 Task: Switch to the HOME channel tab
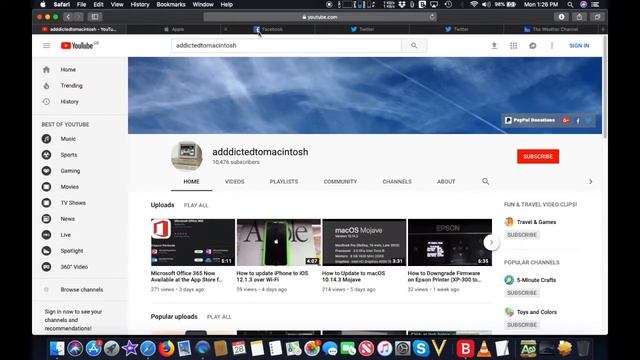(191, 181)
